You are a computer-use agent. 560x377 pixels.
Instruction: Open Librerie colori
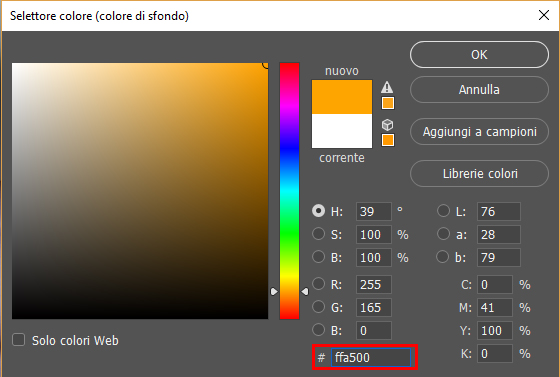479,174
